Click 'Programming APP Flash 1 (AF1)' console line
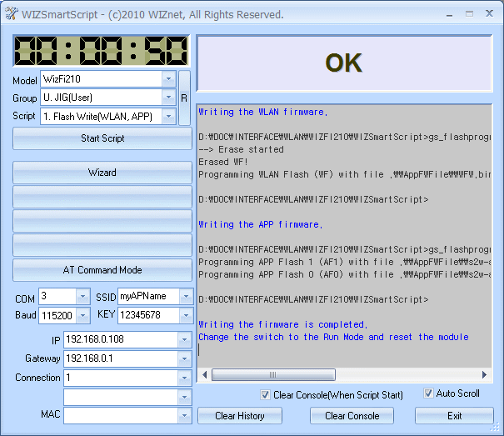504x436 pixels. [345, 262]
